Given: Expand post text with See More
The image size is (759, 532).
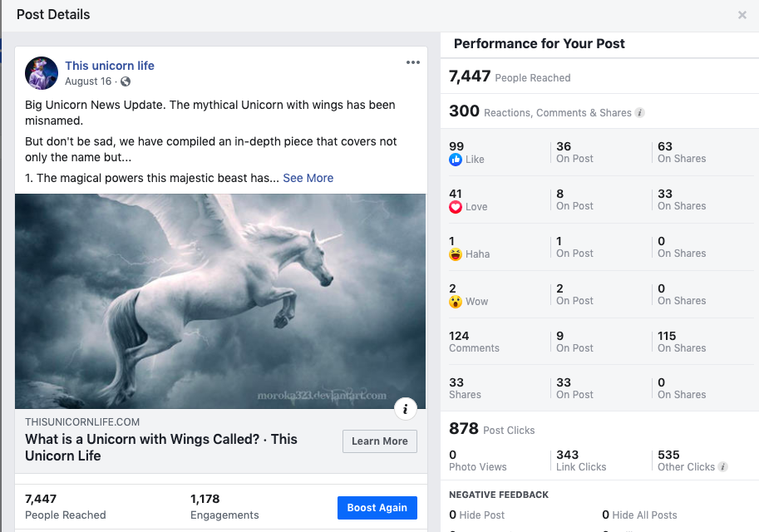Looking at the screenshot, I should point(308,178).
